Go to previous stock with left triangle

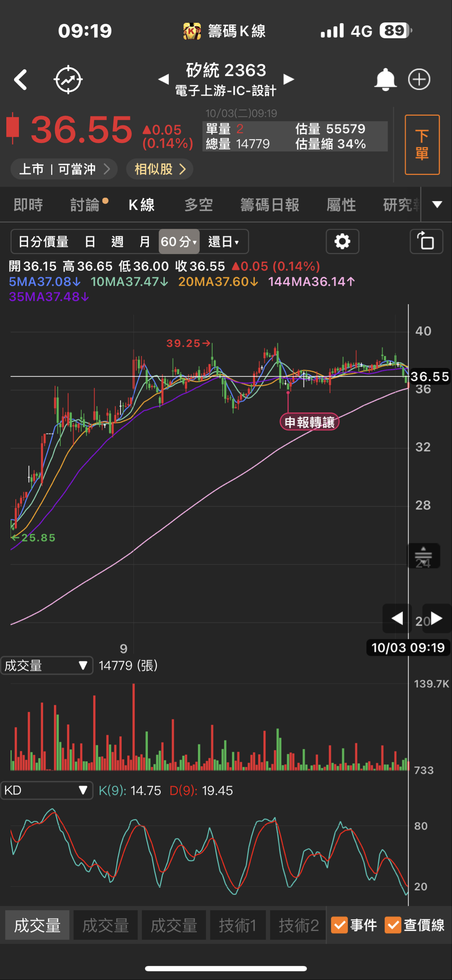(x=163, y=79)
